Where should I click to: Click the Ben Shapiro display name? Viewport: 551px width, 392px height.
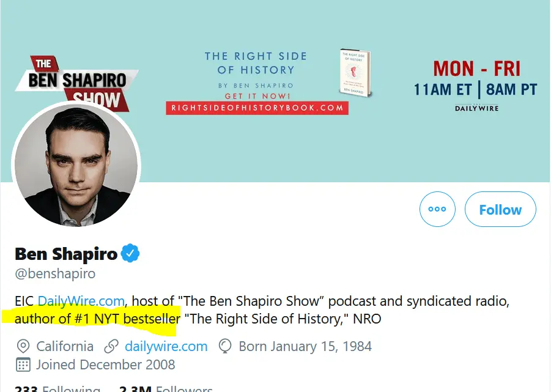click(66, 253)
